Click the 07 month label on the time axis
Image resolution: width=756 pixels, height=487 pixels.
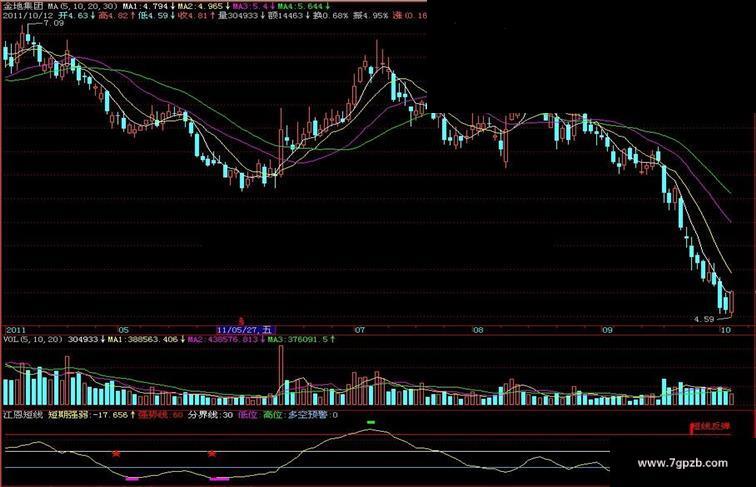360,330
